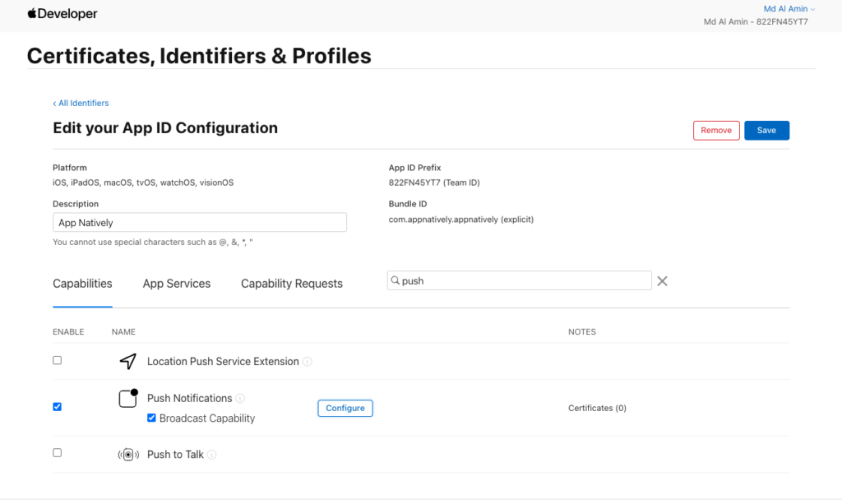Click the Location Push Service Extension arrow icon
The height and width of the screenshot is (504, 842).
pos(127,361)
